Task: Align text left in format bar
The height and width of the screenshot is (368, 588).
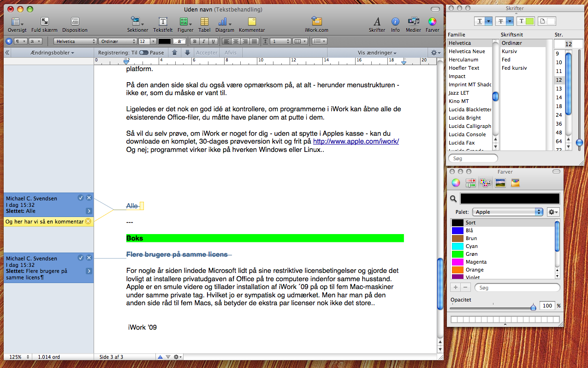Action: [226, 41]
